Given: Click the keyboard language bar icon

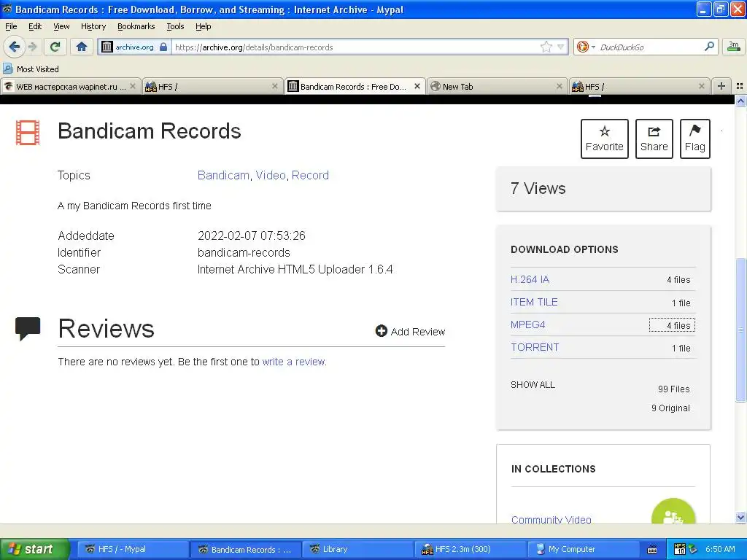Looking at the screenshot, I should tap(652, 550).
